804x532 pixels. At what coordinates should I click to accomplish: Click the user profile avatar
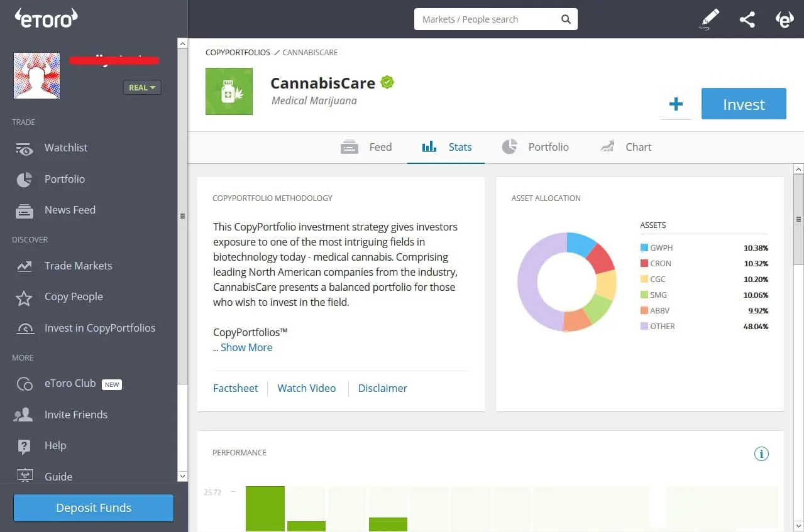point(37,75)
